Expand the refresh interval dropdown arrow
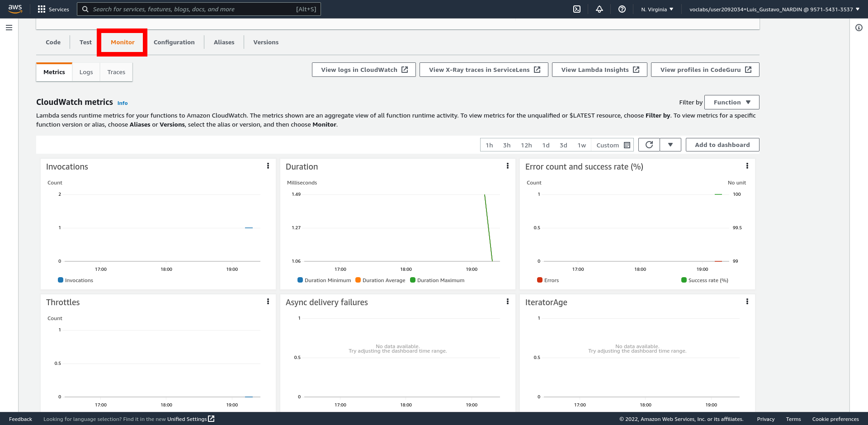 click(670, 145)
